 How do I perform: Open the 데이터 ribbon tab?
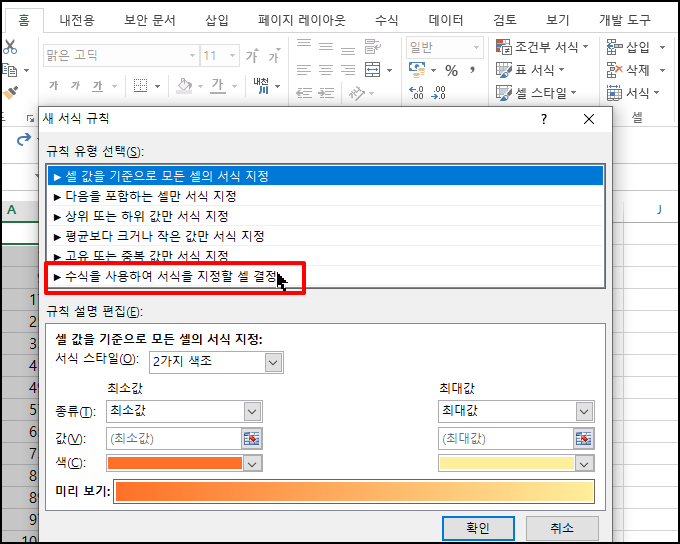click(x=445, y=20)
